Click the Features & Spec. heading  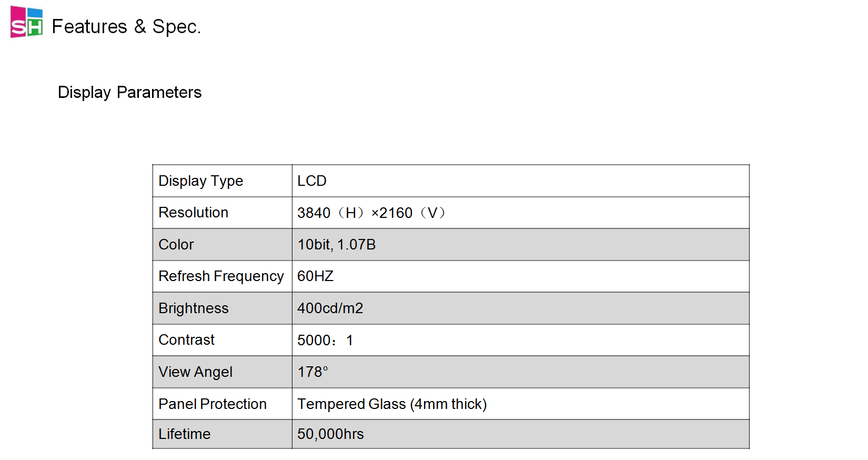[126, 27]
